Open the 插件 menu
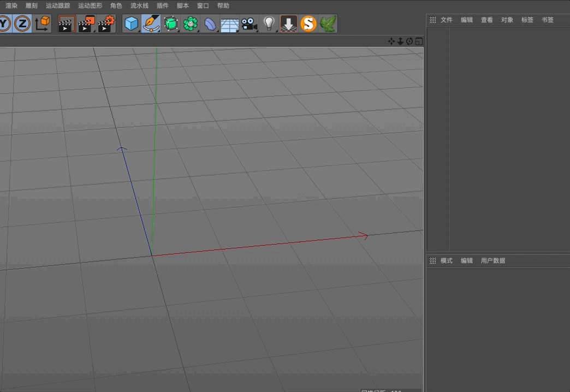Viewport: 570px width, 392px height. point(163,6)
